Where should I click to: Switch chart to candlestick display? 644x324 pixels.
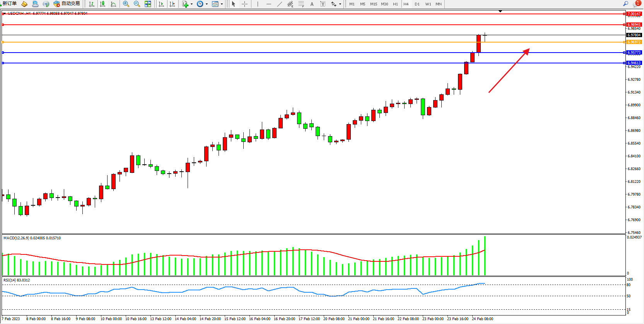click(102, 4)
